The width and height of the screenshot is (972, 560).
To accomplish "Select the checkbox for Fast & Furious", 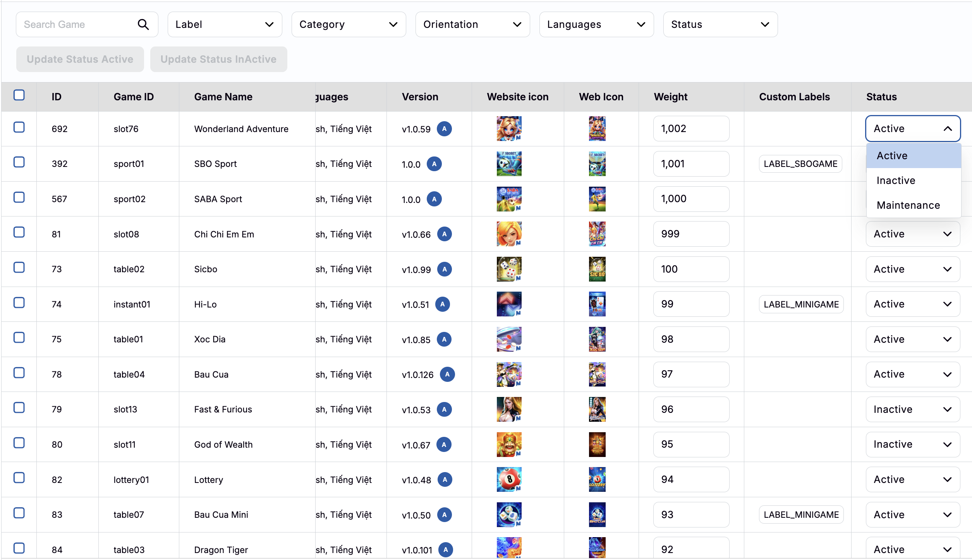I will coord(19,408).
